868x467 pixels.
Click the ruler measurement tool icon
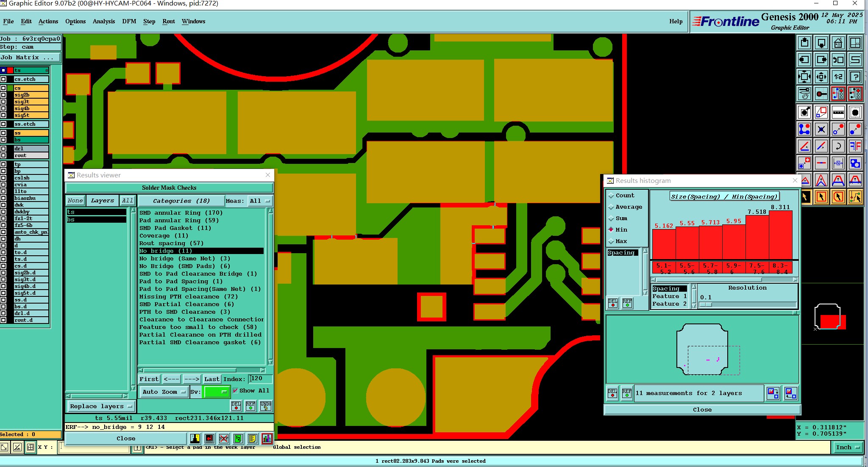(x=838, y=112)
